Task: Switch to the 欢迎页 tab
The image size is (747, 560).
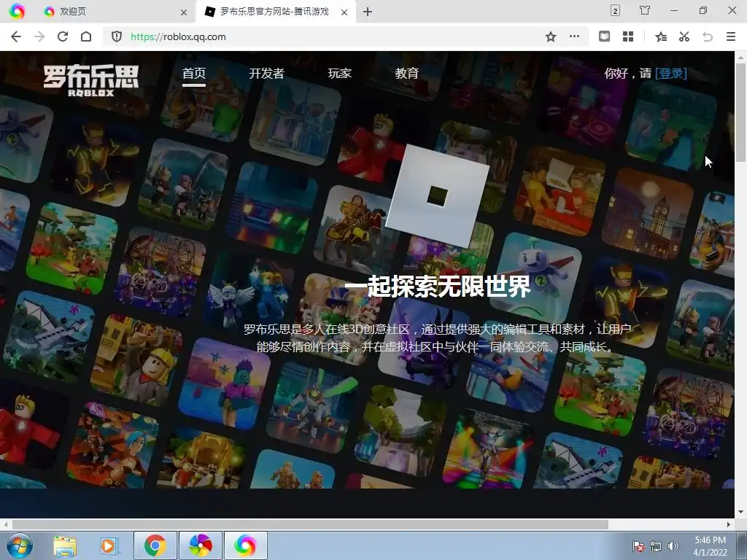Action: tap(113, 12)
